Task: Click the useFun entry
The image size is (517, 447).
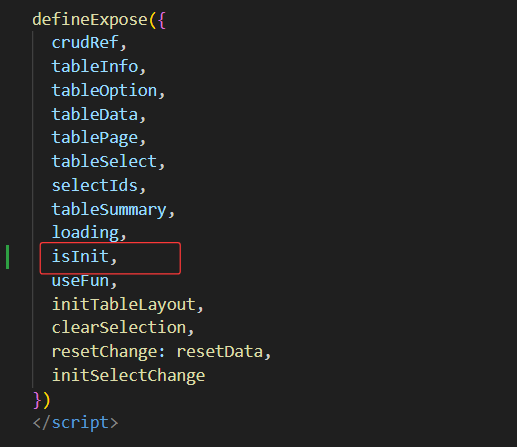Action: (x=80, y=281)
